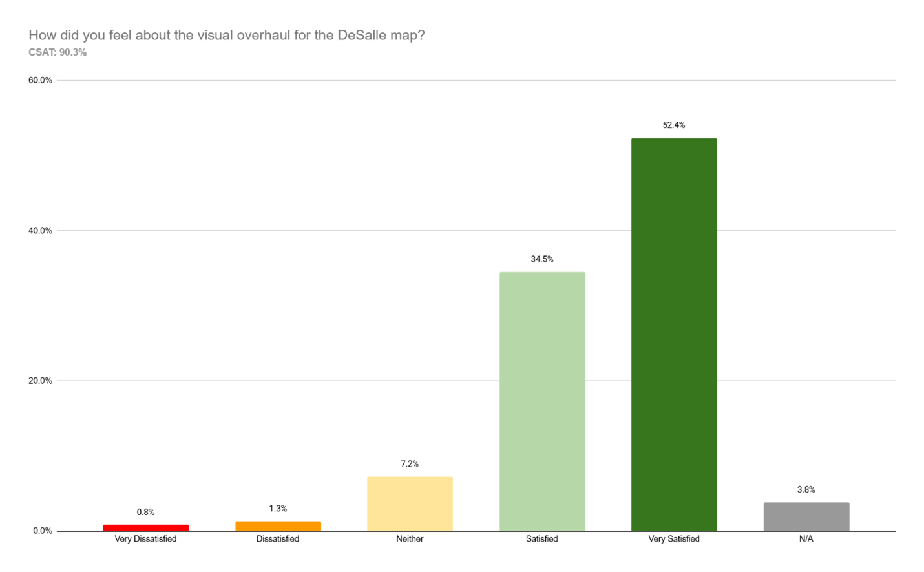
Task: Select the orange Dissatisfied bar
Action: pyautogui.click(x=278, y=526)
